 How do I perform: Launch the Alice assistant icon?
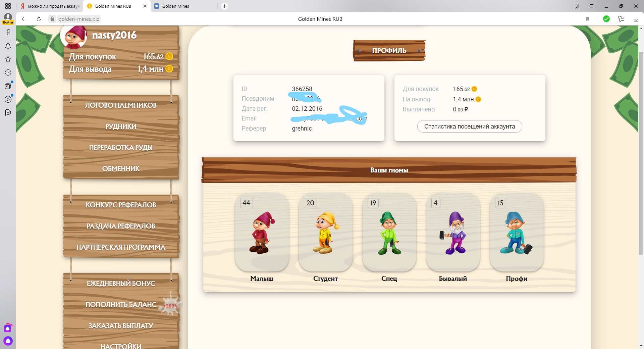8,341
